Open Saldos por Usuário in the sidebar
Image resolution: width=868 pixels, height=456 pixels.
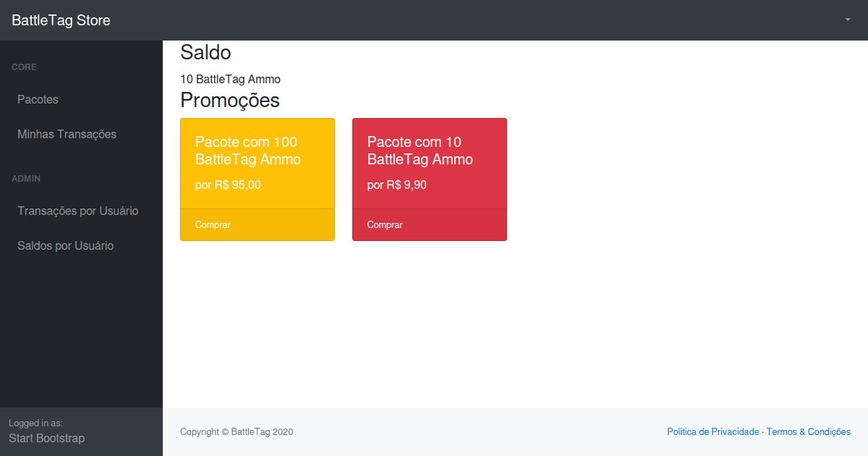pyautogui.click(x=66, y=245)
